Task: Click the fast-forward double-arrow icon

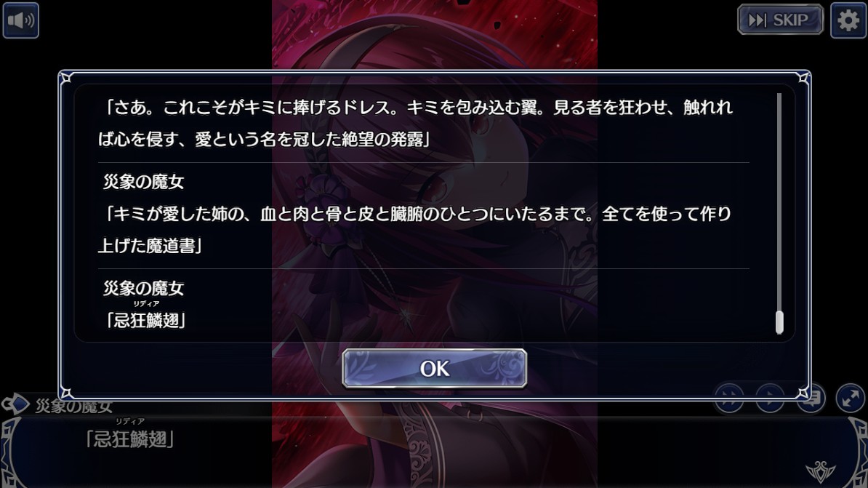Action: [729, 398]
